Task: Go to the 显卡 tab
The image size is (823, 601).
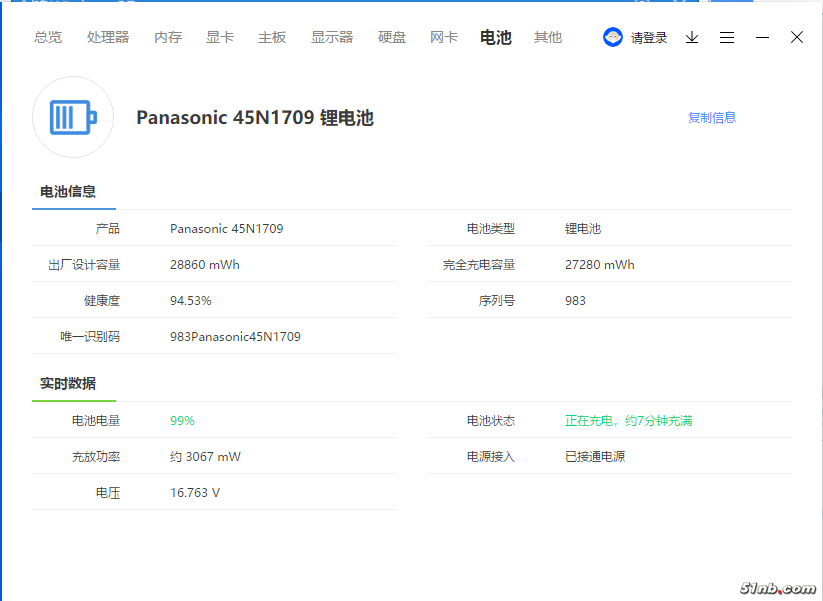Action: [220, 37]
